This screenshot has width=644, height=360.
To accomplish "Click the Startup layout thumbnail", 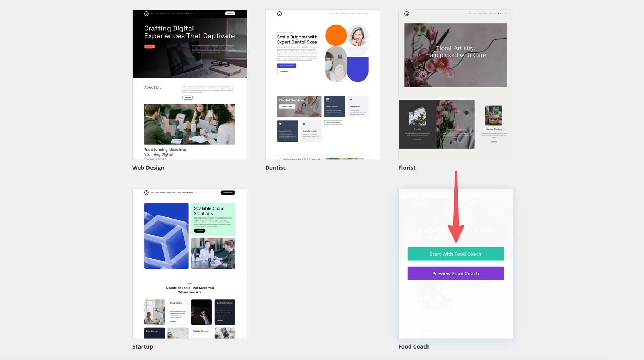I will pyautogui.click(x=189, y=263).
